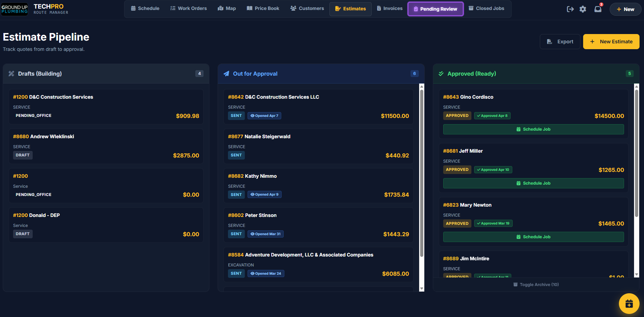Schedule job for Jeff Miller
The height and width of the screenshot is (317, 644).
point(533,183)
